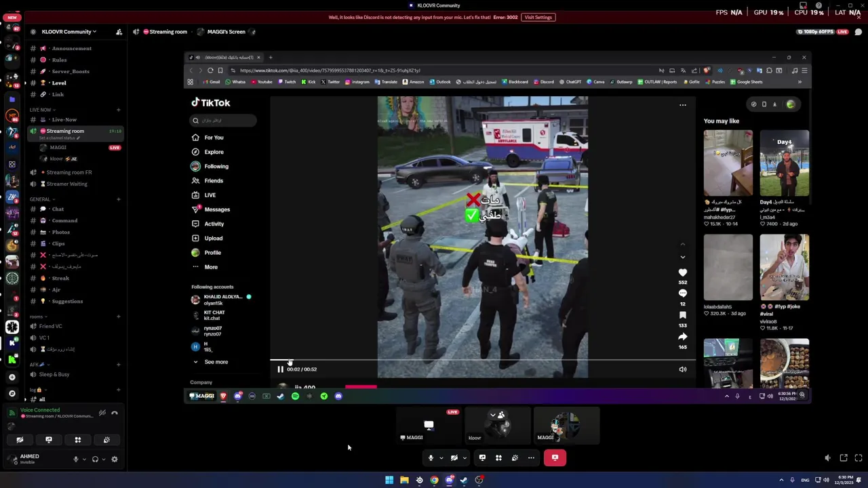Toggle stream fullscreen at bottom right
Image resolution: width=868 pixels, height=488 pixels.
pos(859,458)
